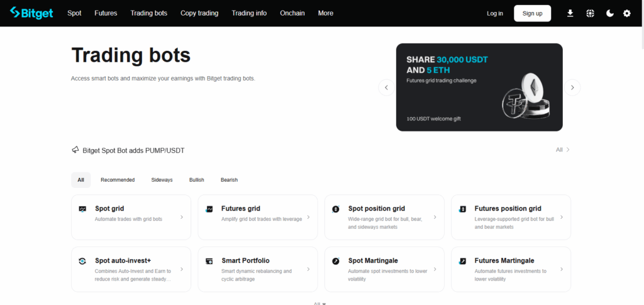Open the Spot grid card chevron
Image resolution: width=644 pixels, height=305 pixels.
click(x=182, y=217)
